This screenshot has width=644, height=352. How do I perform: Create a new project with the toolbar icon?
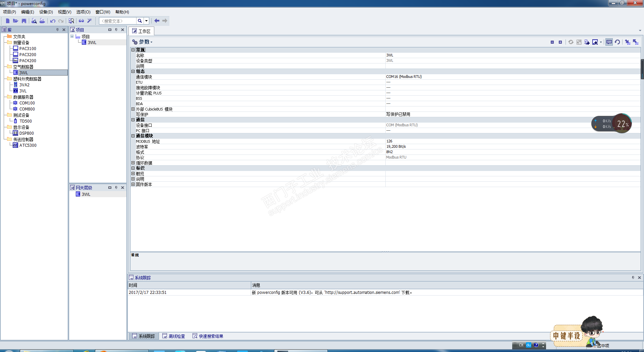(8, 21)
